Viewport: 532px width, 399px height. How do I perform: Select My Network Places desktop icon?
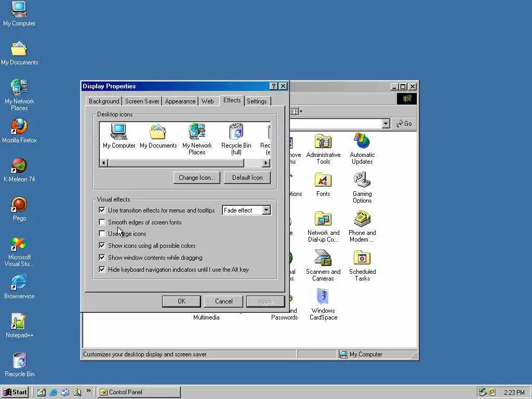point(19,95)
